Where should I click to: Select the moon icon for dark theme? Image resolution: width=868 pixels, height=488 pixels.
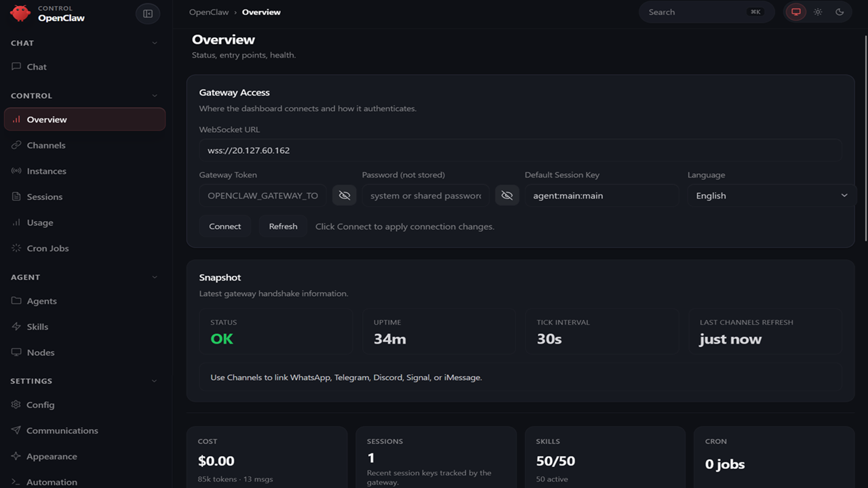point(840,12)
